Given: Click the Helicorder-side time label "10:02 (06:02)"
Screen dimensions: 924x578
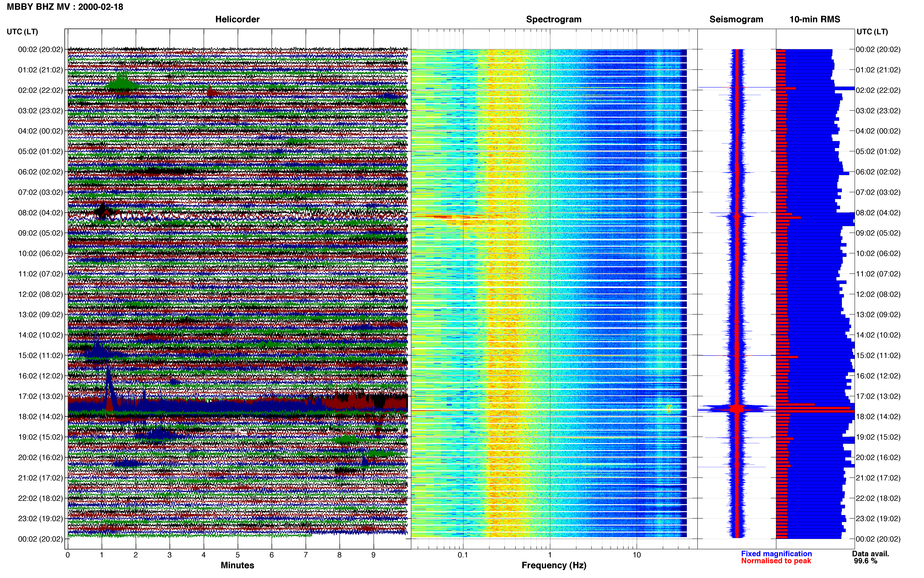Looking at the screenshot, I should (x=41, y=253).
